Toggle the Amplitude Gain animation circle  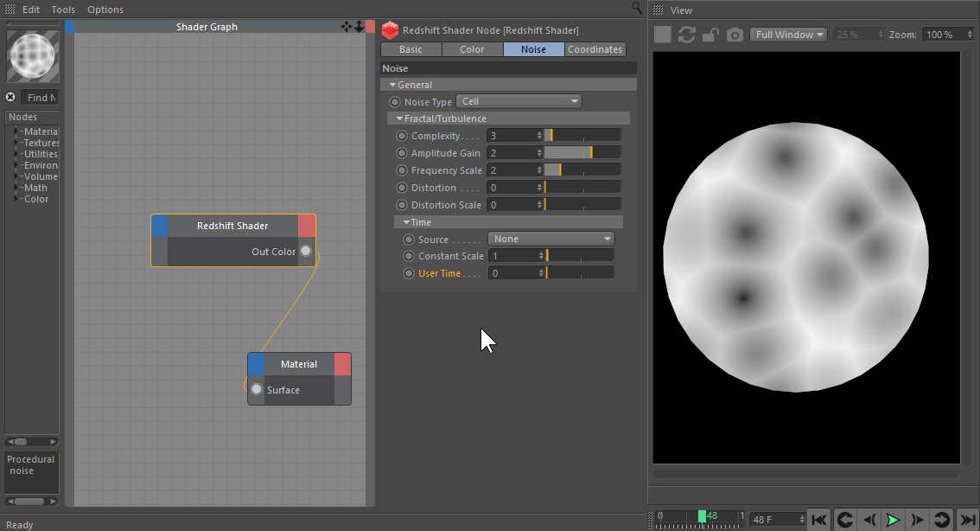402,152
